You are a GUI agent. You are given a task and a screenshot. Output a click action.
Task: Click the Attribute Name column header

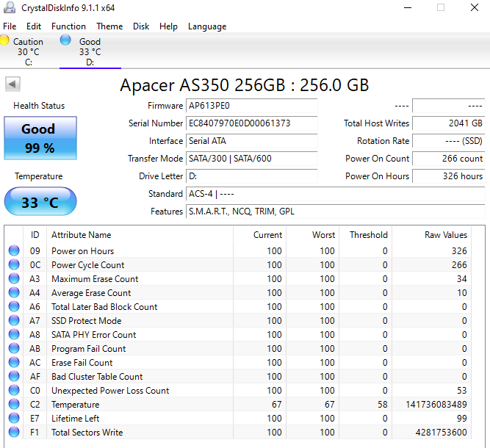(140, 234)
